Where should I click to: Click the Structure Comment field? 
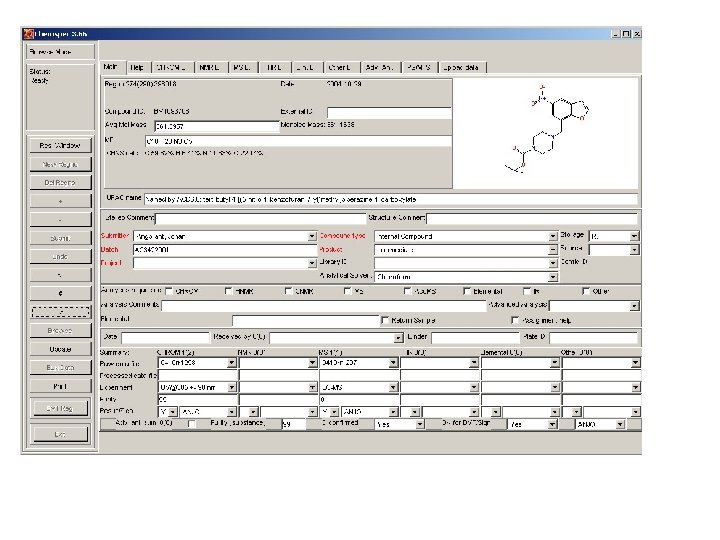(532, 218)
